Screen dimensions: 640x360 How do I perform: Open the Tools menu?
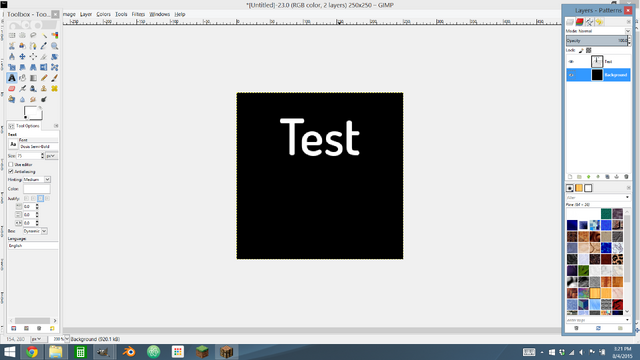(121, 14)
